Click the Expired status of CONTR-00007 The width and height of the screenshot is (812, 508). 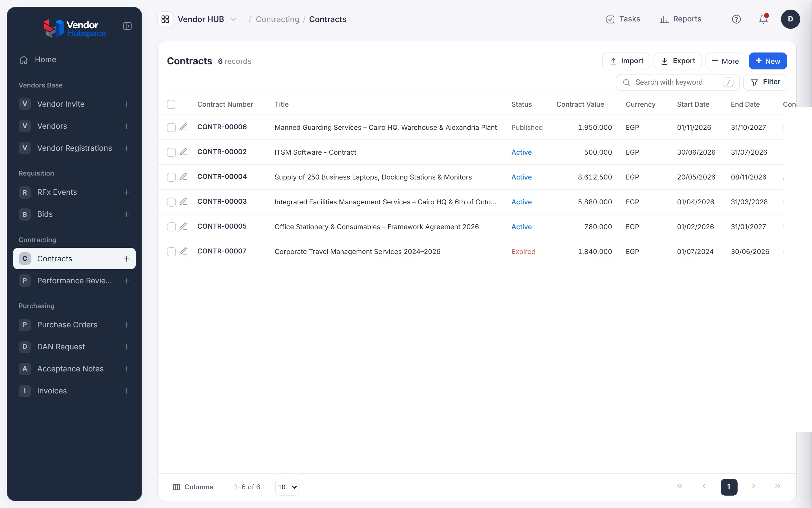[523, 252]
